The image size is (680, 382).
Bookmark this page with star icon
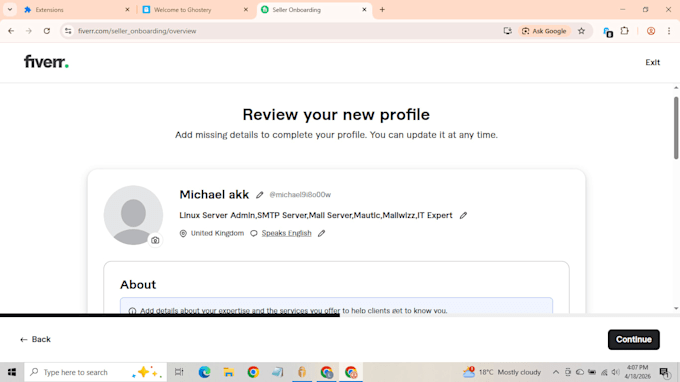(x=582, y=31)
